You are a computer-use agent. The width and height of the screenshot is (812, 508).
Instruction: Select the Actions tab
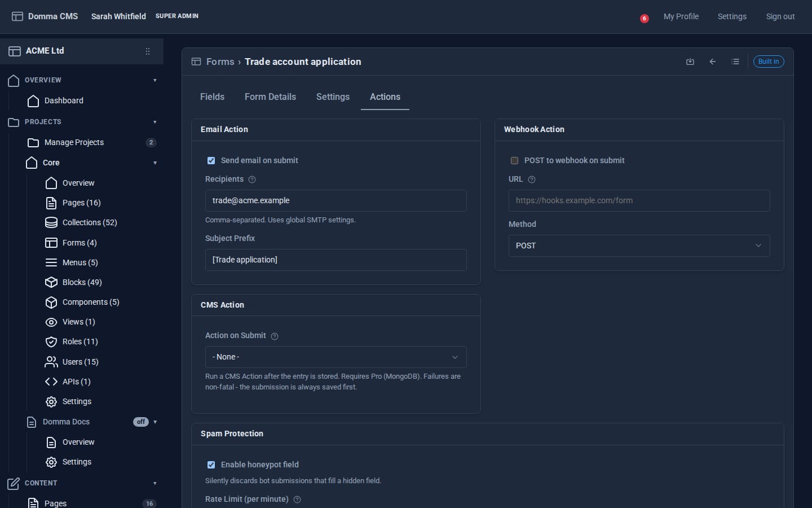[385, 97]
